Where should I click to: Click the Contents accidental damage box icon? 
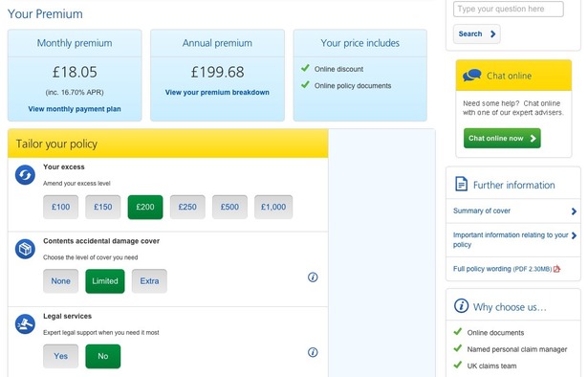[x=25, y=249]
